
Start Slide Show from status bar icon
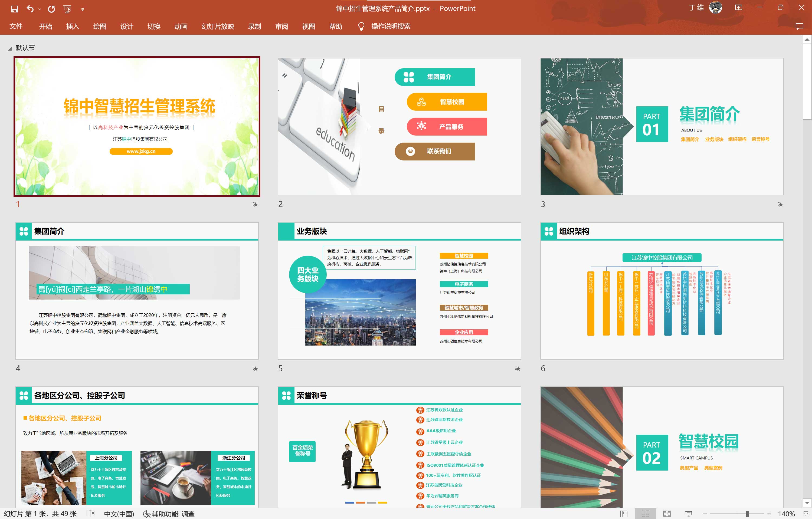(688, 514)
